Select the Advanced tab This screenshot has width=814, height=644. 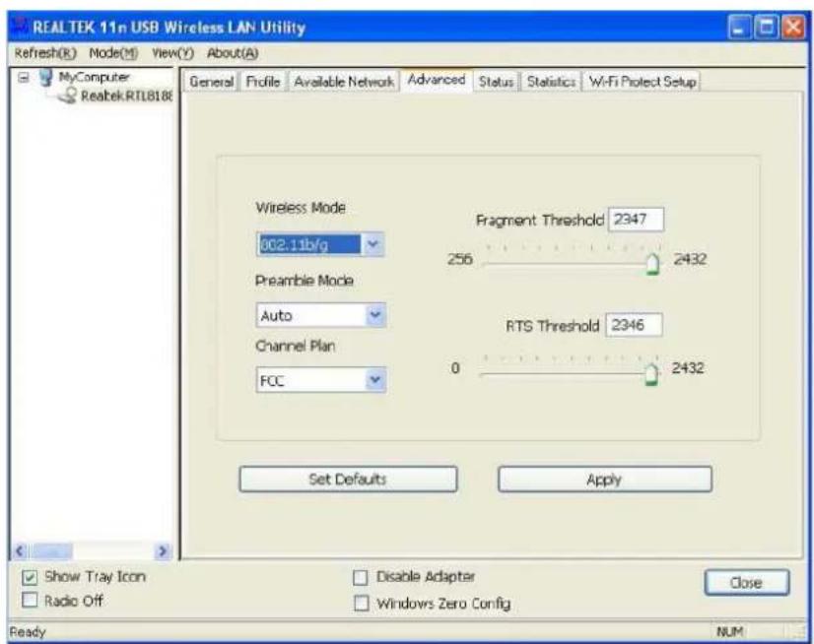coord(436,80)
